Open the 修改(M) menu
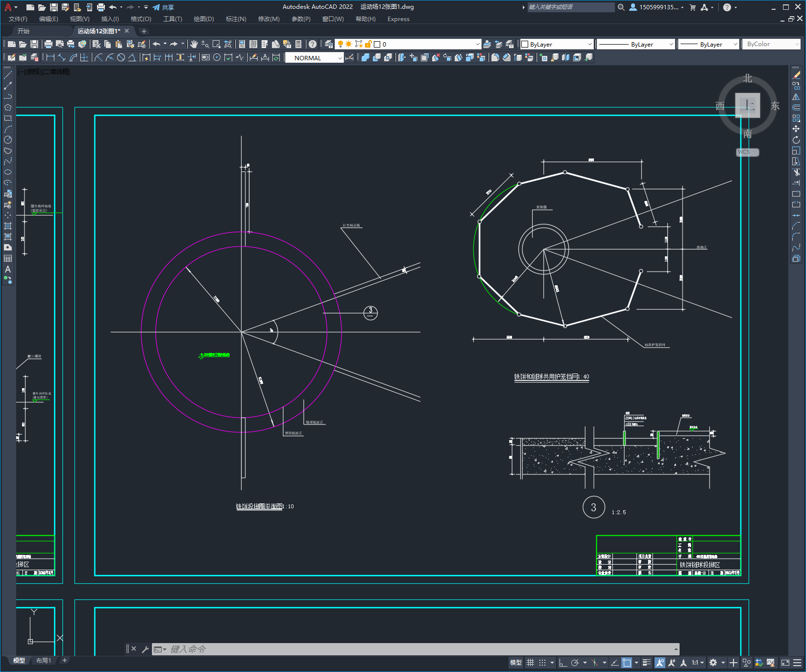The width and height of the screenshot is (806, 672). 269,19
